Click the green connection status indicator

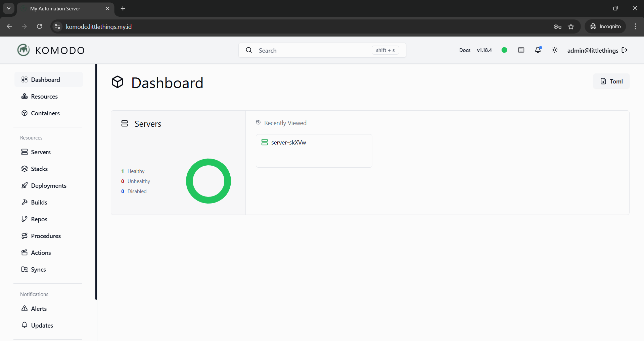(x=504, y=50)
